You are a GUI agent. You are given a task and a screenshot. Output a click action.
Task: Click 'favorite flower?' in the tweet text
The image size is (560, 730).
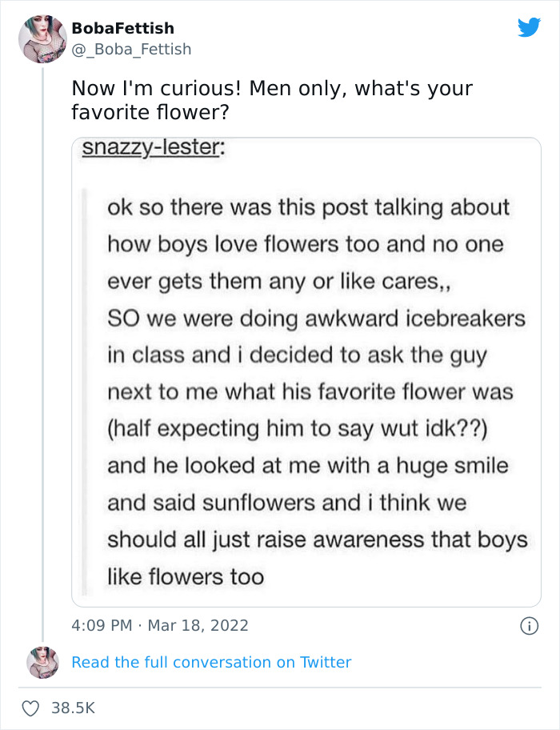coord(150,112)
